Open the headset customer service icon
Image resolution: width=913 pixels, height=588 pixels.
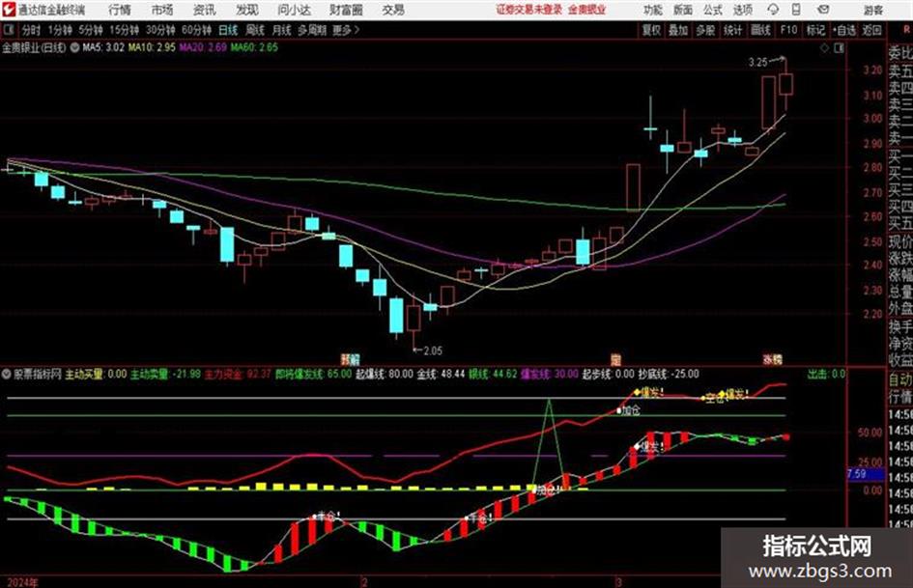pos(773,10)
